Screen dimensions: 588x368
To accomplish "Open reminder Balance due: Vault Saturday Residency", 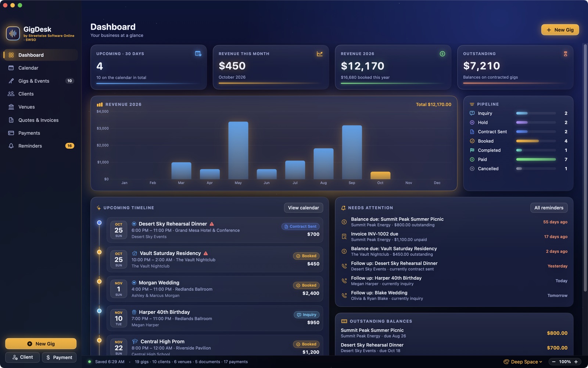I will 454,251.
